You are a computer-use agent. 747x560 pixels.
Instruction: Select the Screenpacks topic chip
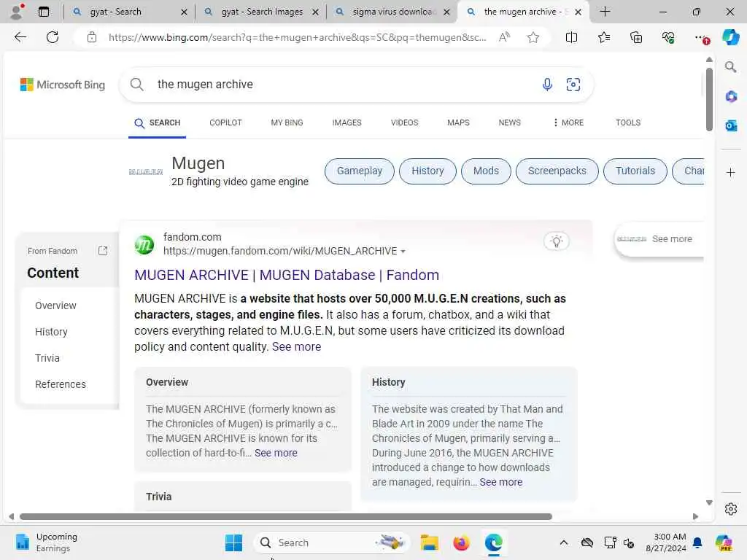tap(557, 171)
